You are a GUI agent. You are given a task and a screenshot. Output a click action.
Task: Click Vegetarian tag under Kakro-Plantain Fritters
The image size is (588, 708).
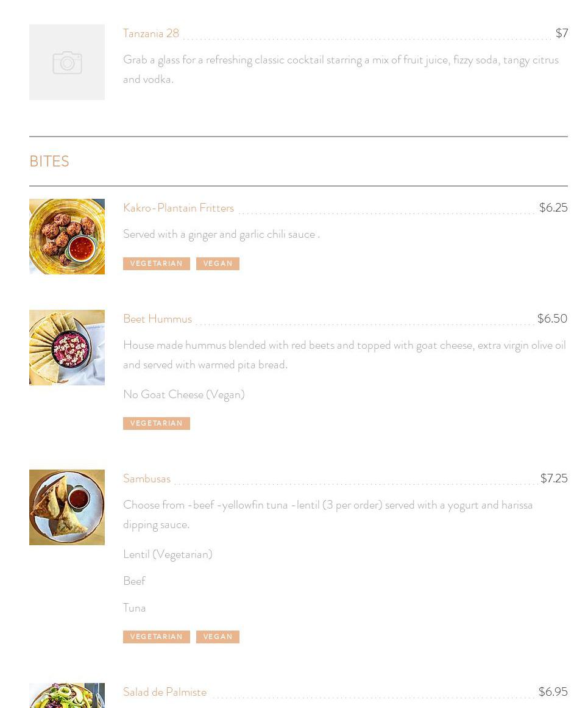pyautogui.click(x=157, y=263)
